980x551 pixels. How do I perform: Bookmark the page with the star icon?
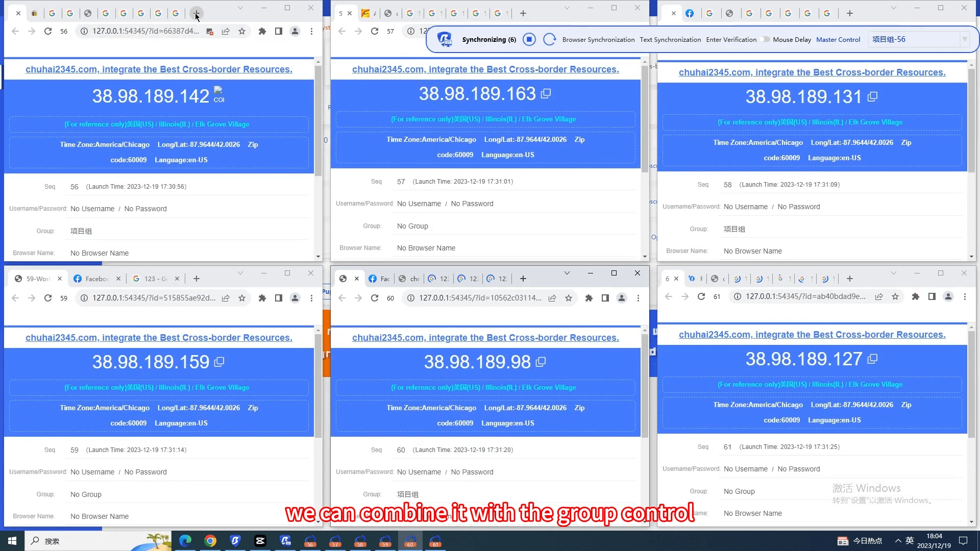[242, 31]
